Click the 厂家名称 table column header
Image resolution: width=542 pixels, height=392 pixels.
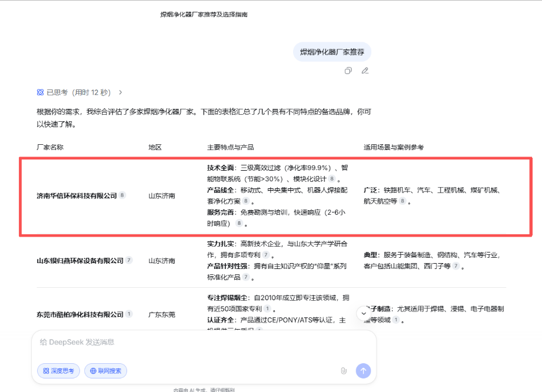point(50,147)
